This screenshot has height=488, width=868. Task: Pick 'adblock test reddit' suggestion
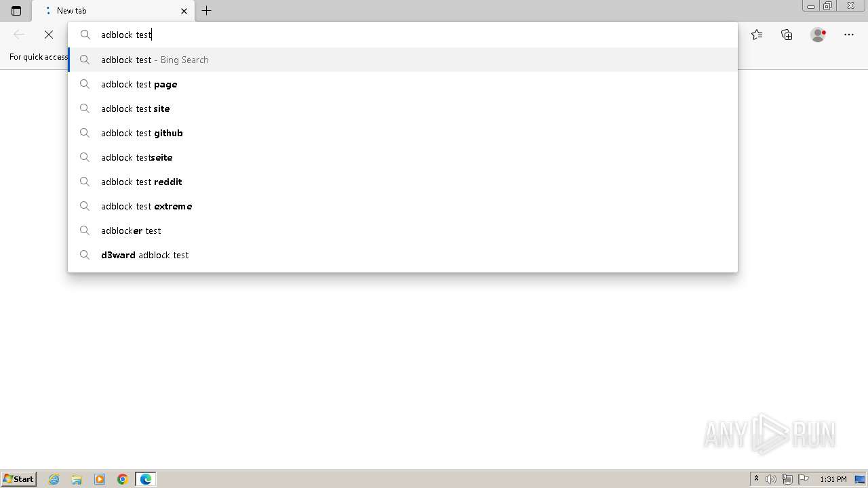tap(403, 182)
